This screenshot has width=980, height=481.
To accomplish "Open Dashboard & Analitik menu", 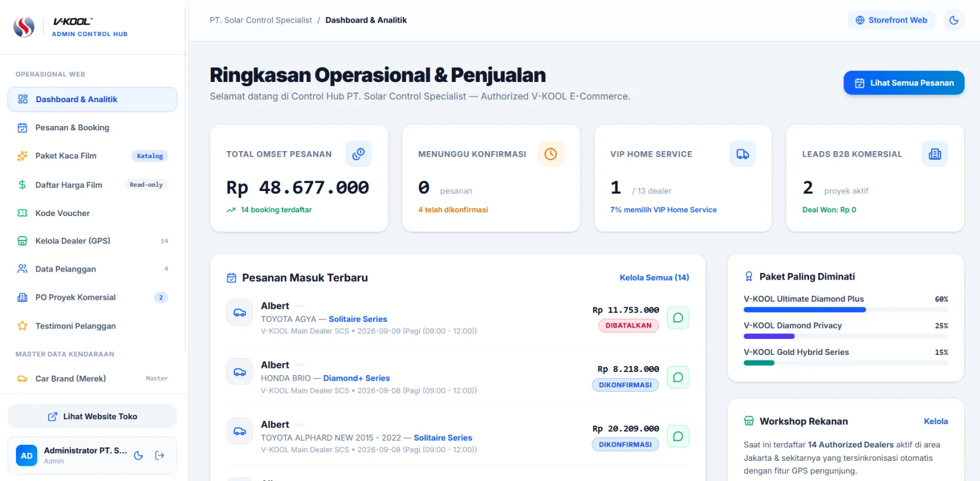I will coord(92,99).
